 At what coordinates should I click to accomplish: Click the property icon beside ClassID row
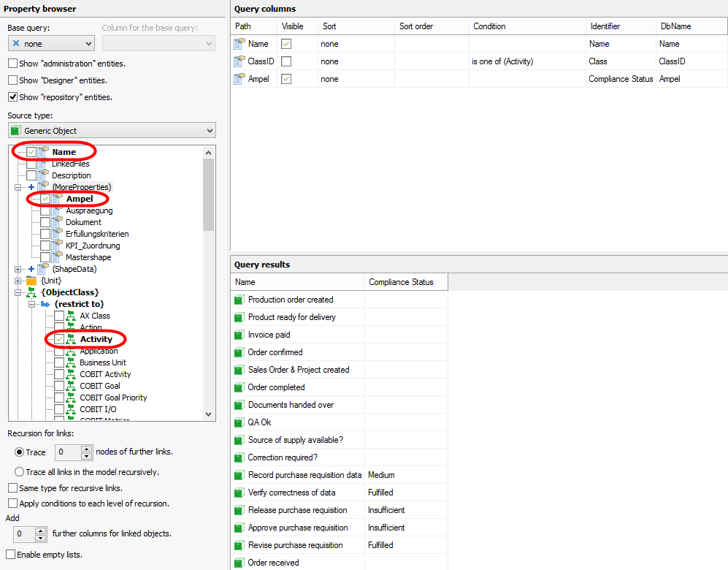[x=239, y=61]
